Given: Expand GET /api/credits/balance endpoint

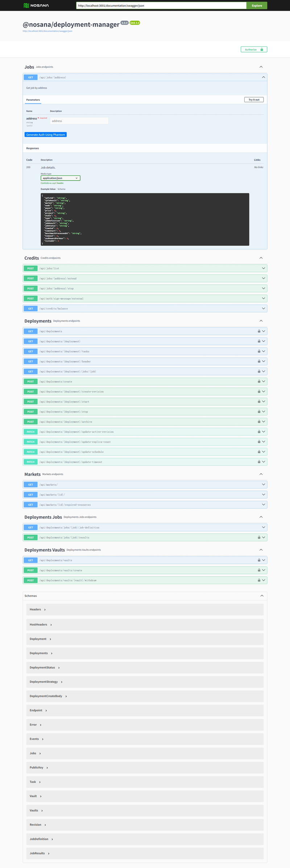Looking at the screenshot, I should [145, 309].
